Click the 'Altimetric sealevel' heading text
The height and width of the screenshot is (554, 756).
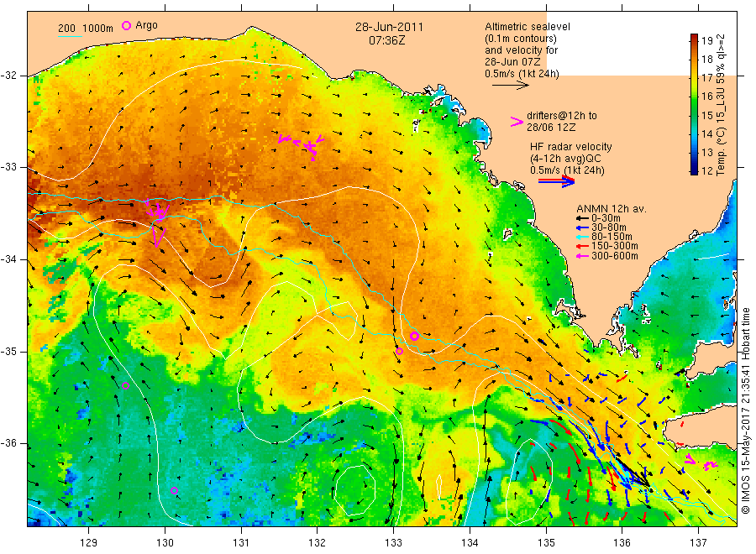click(528, 27)
